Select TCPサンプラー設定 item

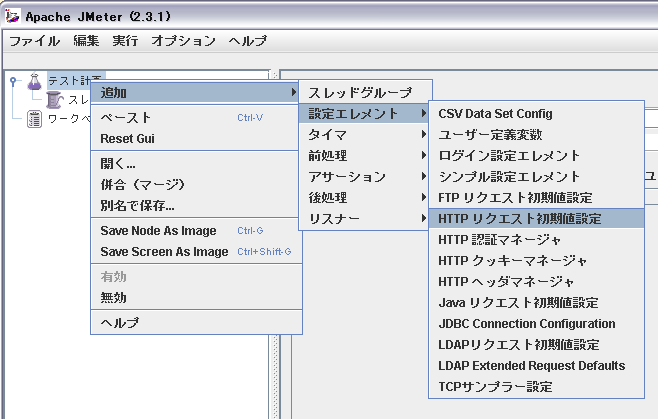(x=495, y=386)
